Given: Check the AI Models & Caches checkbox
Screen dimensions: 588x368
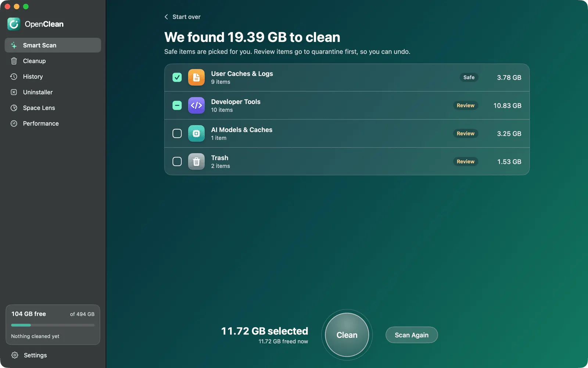Looking at the screenshot, I should tap(177, 133).
